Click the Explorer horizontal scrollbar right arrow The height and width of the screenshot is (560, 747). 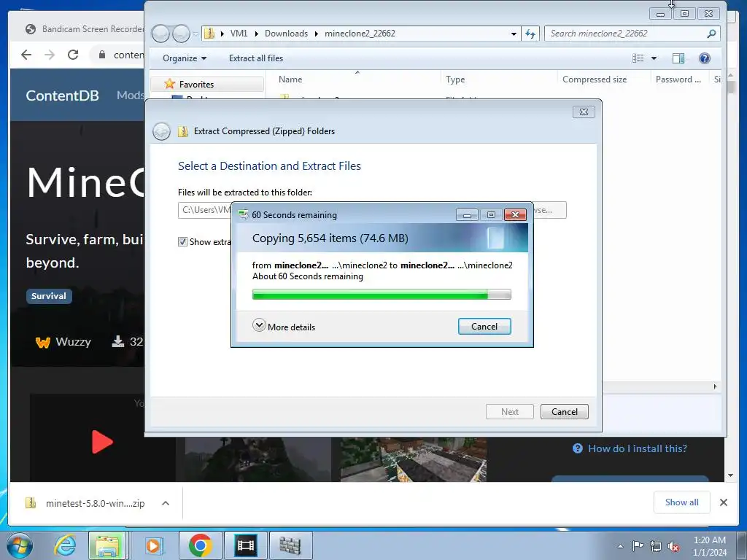coord(715,386)
